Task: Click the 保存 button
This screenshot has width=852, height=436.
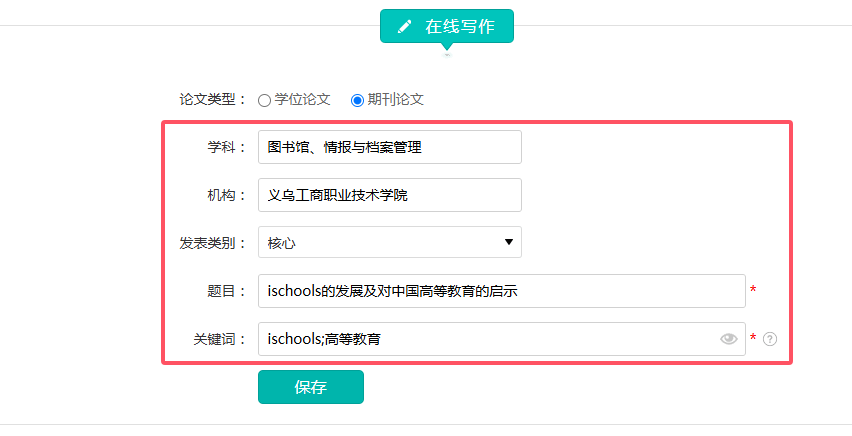Action: [311, 387]
